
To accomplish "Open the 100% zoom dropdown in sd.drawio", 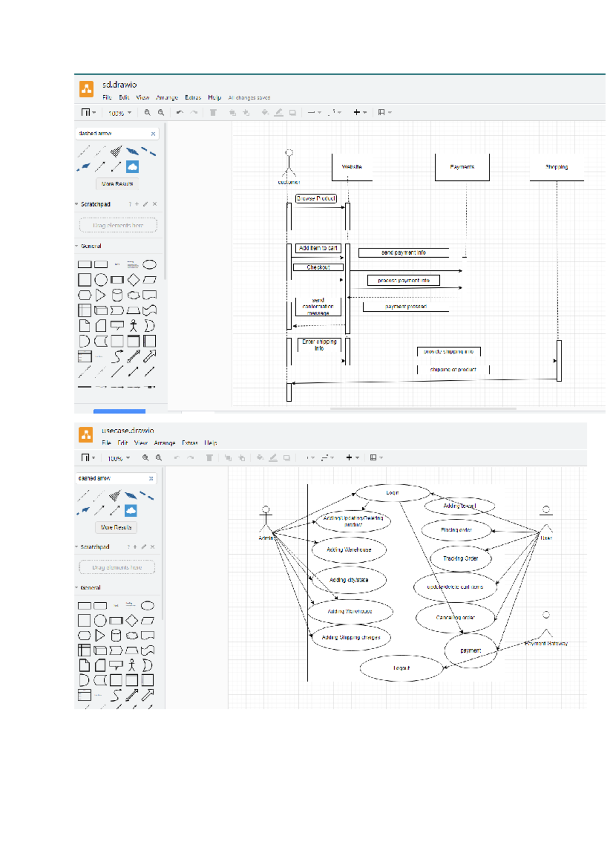I will [120, 113].
